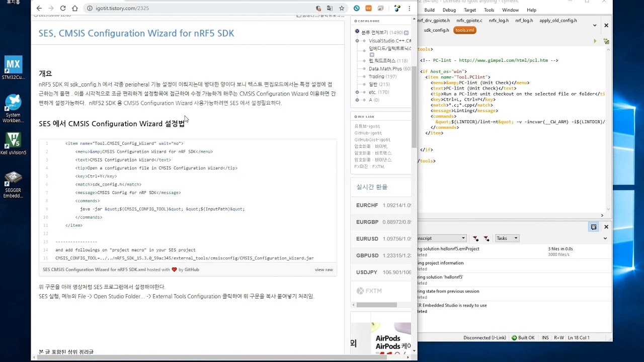Open Chrome's three-dot menu
The height and width of the screenshot is (362, 644).
(x=410, y=8)
